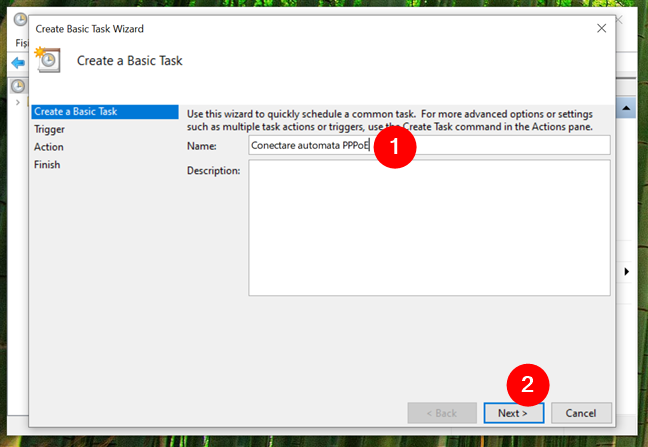The width and height of the screenshot is (648, 447).
Task: Click the Task Scheduler window title clock icon
Action: (x=20, y=19)
